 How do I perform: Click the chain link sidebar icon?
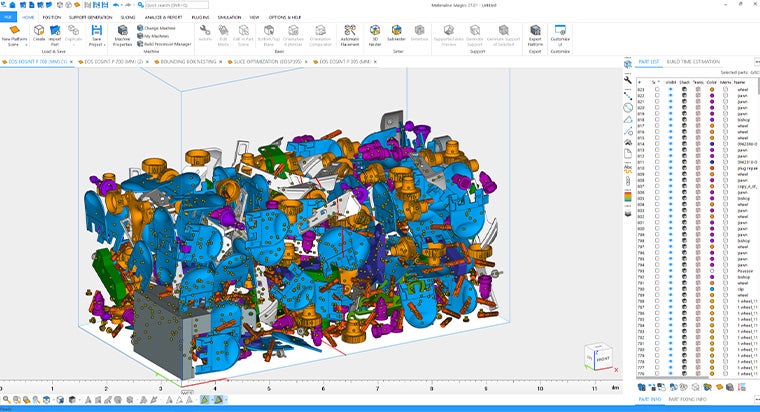point(628,181)
